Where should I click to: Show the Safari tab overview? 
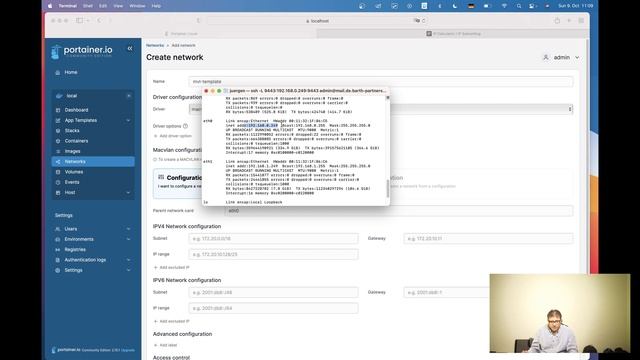(x=581, y=20)
